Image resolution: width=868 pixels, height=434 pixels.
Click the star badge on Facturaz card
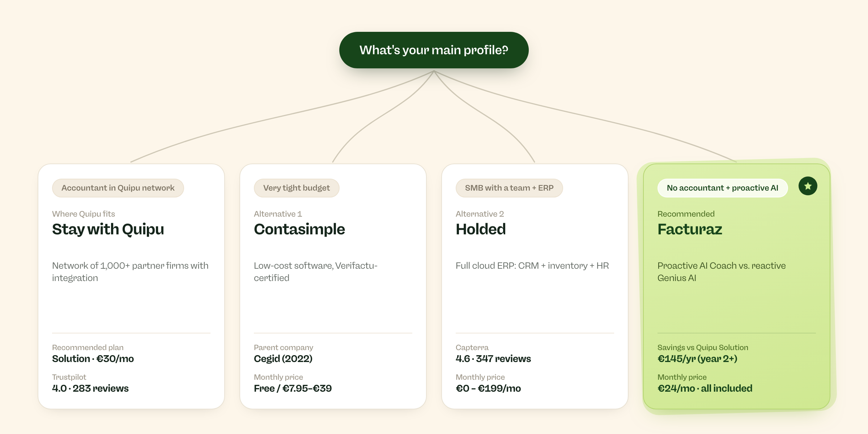[808, 186]
